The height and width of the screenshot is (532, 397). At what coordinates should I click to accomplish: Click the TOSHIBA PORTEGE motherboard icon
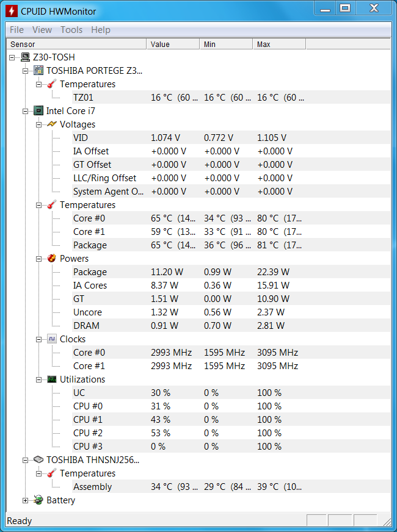[x=38, y=71]
